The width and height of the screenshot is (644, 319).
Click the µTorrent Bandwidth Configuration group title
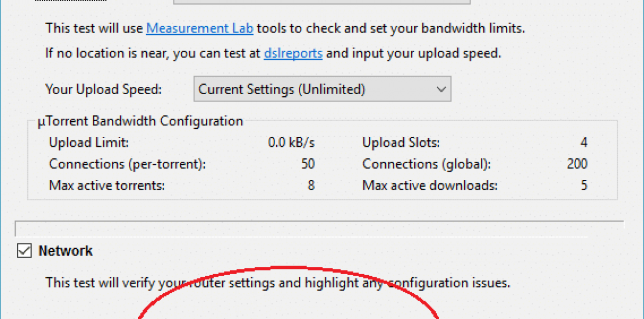(140, 121)
